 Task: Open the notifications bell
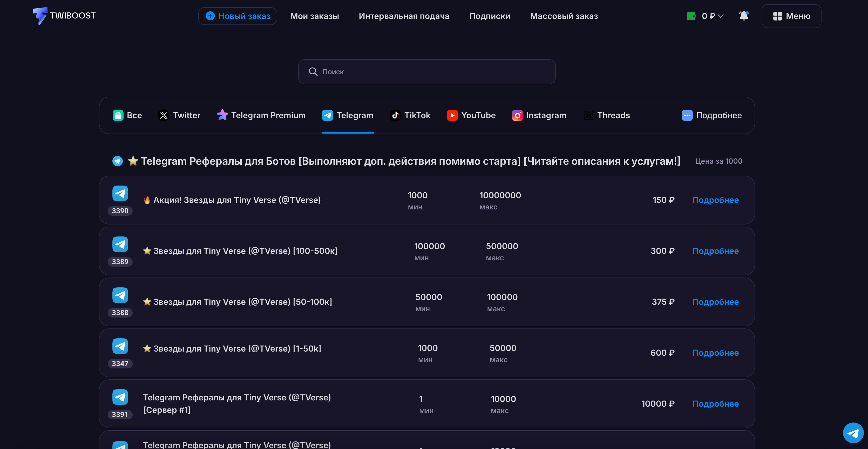[744, 16]
